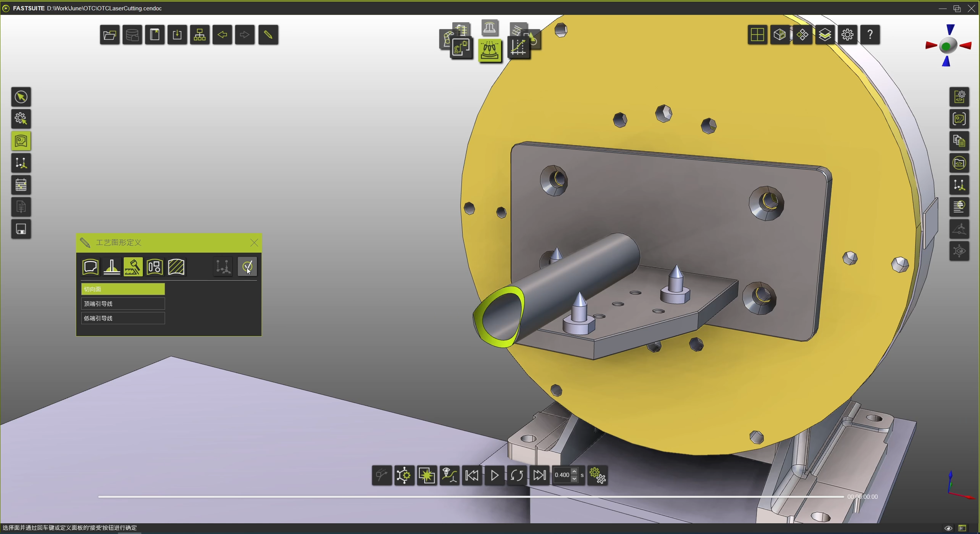
Task: Select the 顶端引导线 field
Action: coord(123,304)
